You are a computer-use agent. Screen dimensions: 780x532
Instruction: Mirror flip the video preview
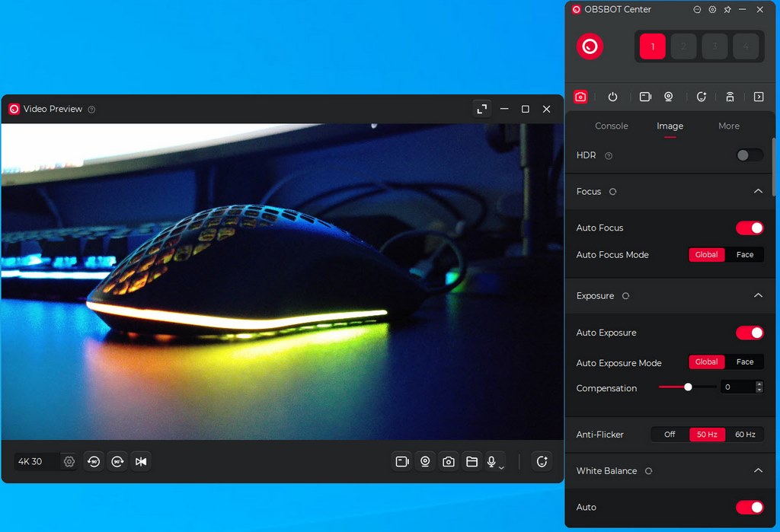click(141, 462)
